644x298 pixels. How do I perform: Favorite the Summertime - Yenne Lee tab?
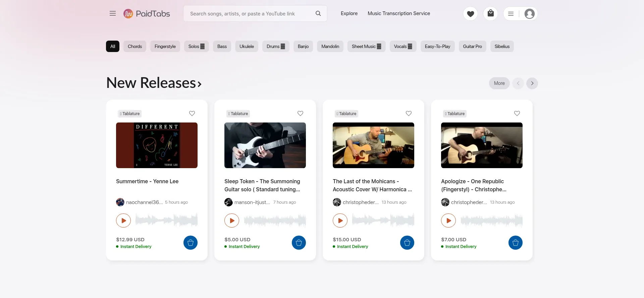(192, 113)
